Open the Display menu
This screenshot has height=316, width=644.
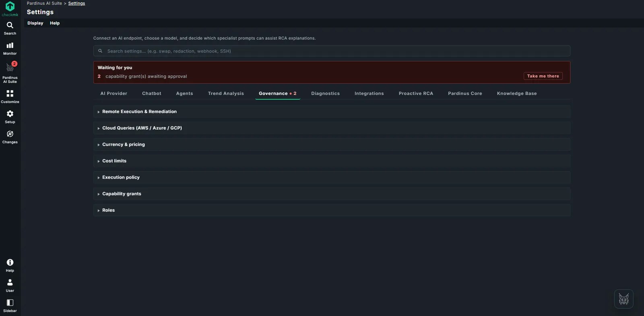35,23
